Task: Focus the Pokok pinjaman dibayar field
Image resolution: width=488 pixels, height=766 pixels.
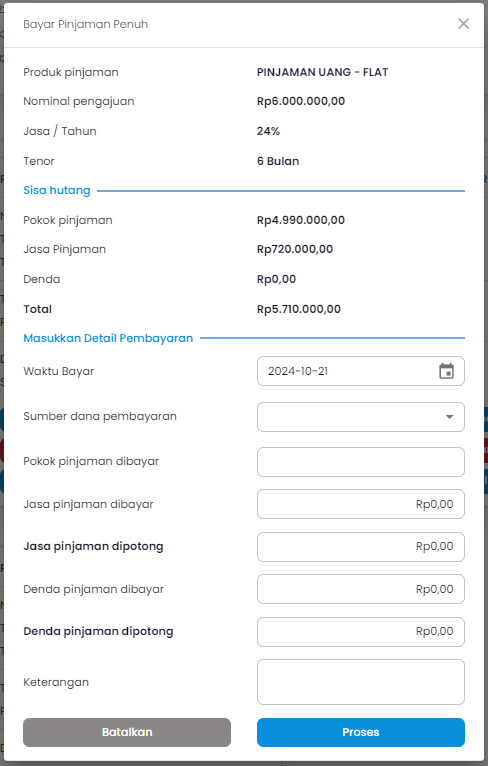Action: click(x=361, y=462)
